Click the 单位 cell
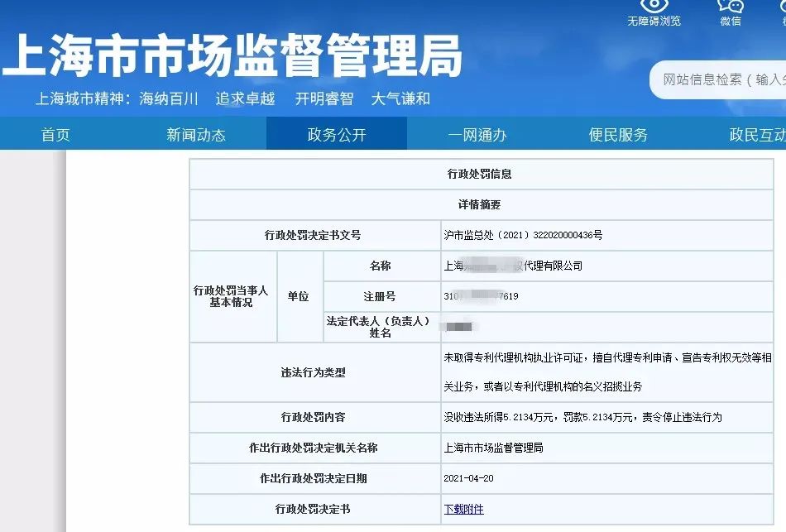This screenshot has width=786, height=532. (300, 296)
